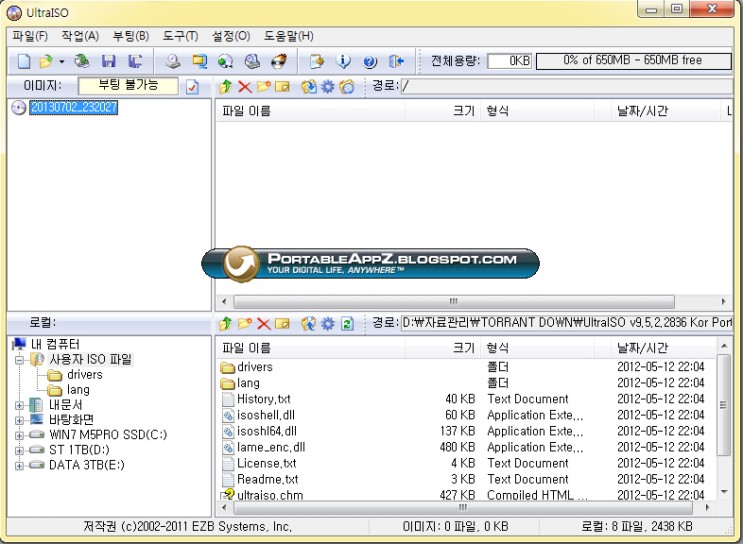Select the lame_enc.dll file row

pyautogui.click(x=465, y=447)
